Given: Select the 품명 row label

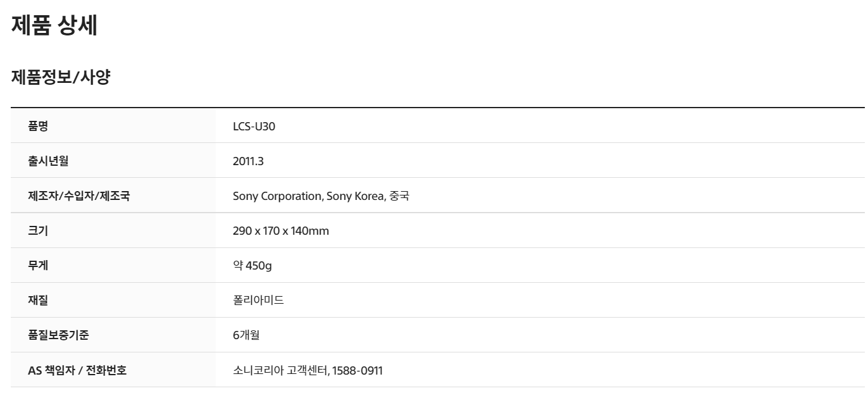Looking at the screenshot, I should [x=38, y=126].
